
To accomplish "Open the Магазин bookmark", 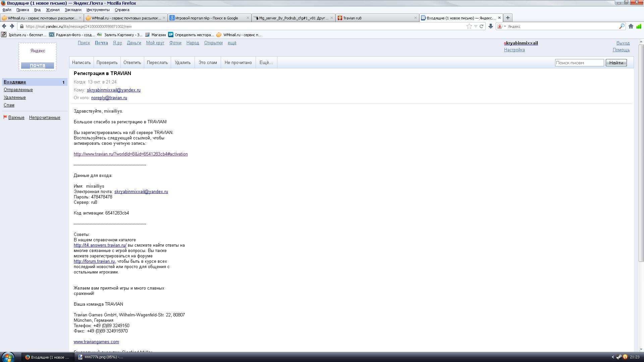I will pos(155,35).
